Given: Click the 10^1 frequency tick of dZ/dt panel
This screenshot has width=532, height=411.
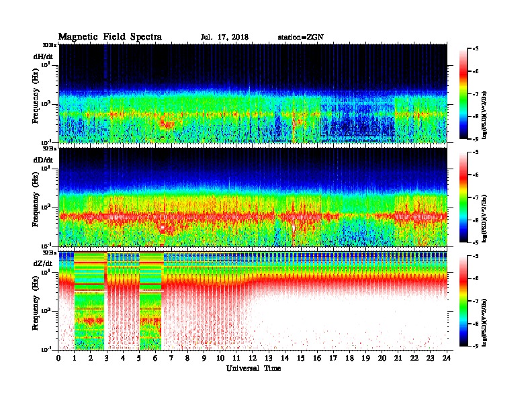Looking at the screenshot, I should [x=46, y=272].
